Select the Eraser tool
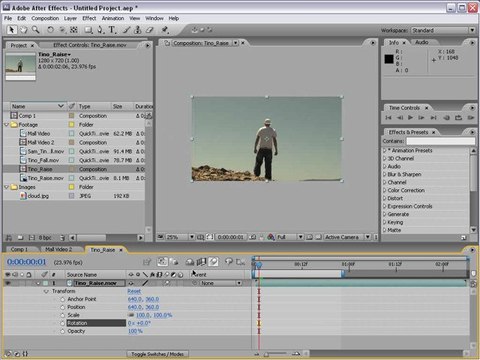This screenshot has height=360, width=480. click(149, 30)
